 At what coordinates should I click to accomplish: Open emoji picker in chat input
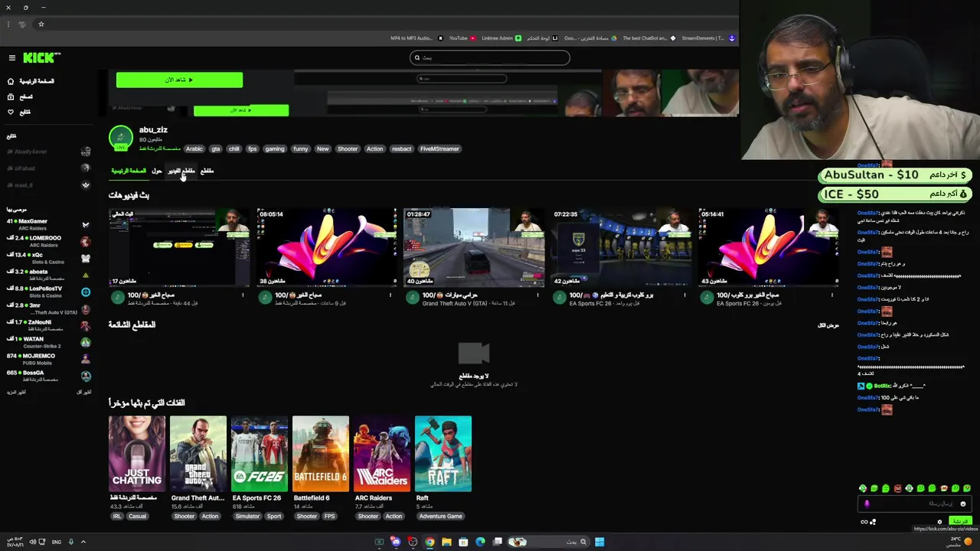(963, 504)
